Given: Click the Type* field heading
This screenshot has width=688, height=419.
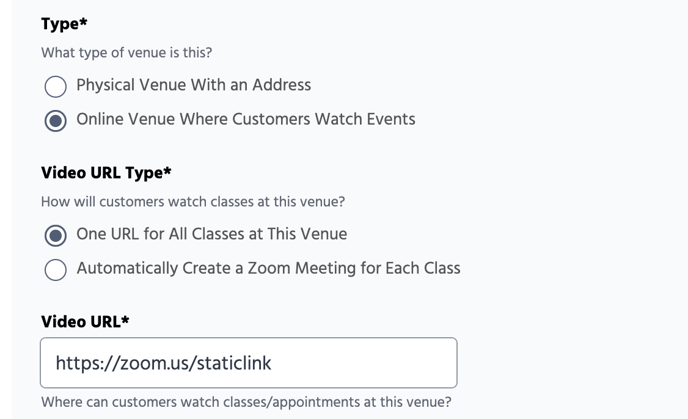Looking at the screenshot, I should tap(64, 24).
